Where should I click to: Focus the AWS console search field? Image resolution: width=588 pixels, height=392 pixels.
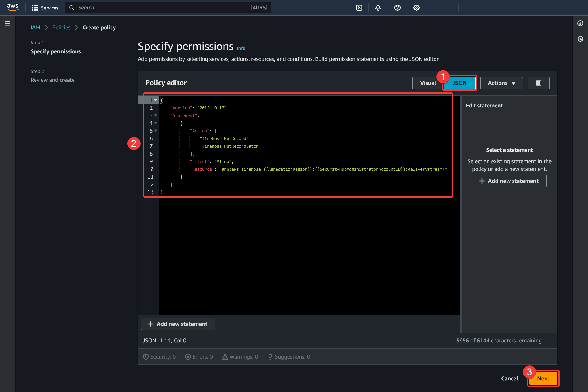coord(168,8)
